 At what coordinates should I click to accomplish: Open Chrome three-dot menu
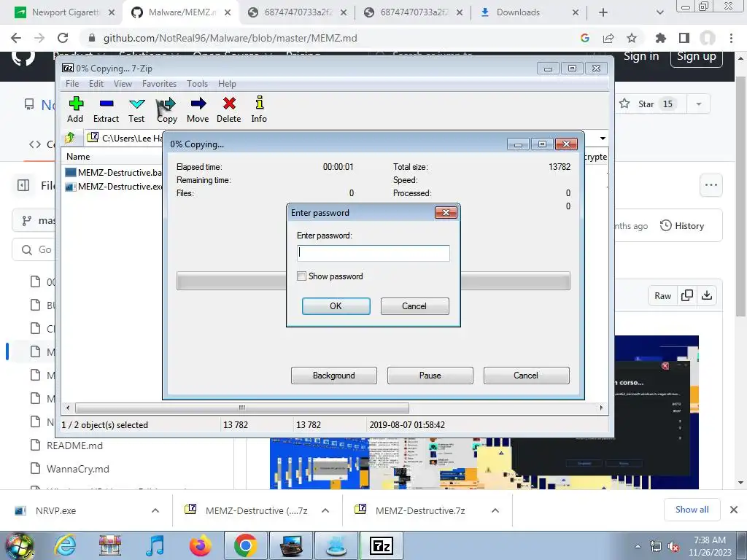point(731,38)
